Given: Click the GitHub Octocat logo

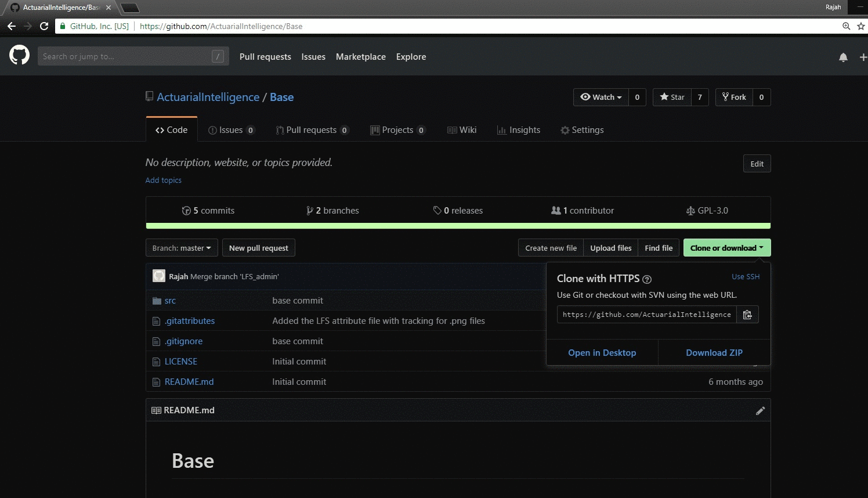Looking at the screenshot, I should 19,56.
